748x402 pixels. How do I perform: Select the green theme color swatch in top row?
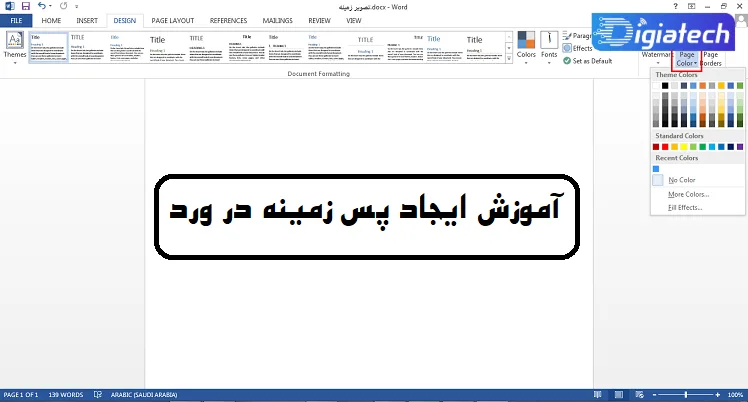point(740,86)
